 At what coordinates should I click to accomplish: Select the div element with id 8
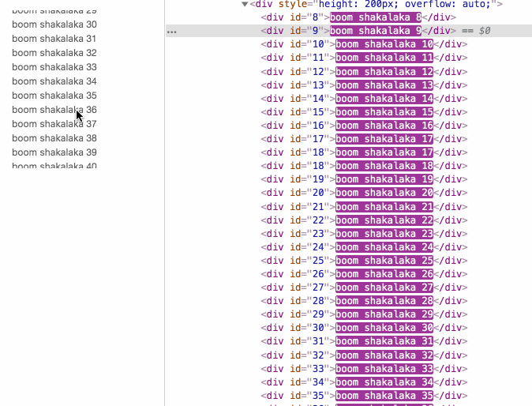[358, 17]
